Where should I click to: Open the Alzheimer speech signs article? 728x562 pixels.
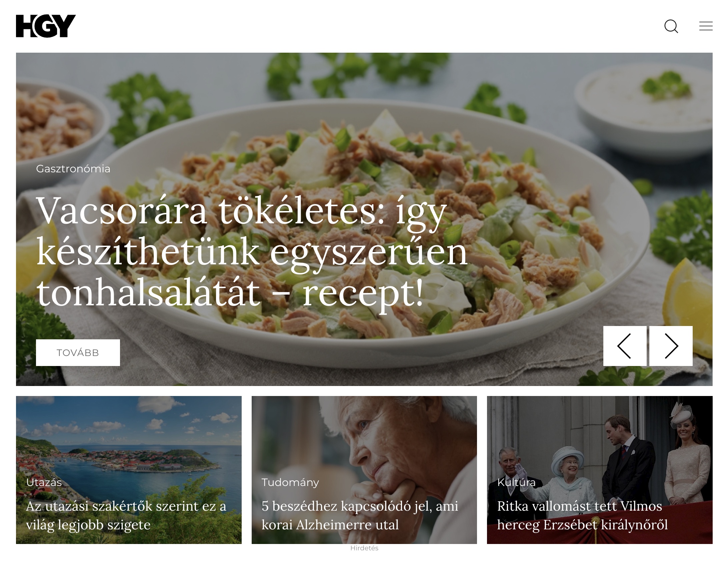pyautogui.click(x=360, y=515)
